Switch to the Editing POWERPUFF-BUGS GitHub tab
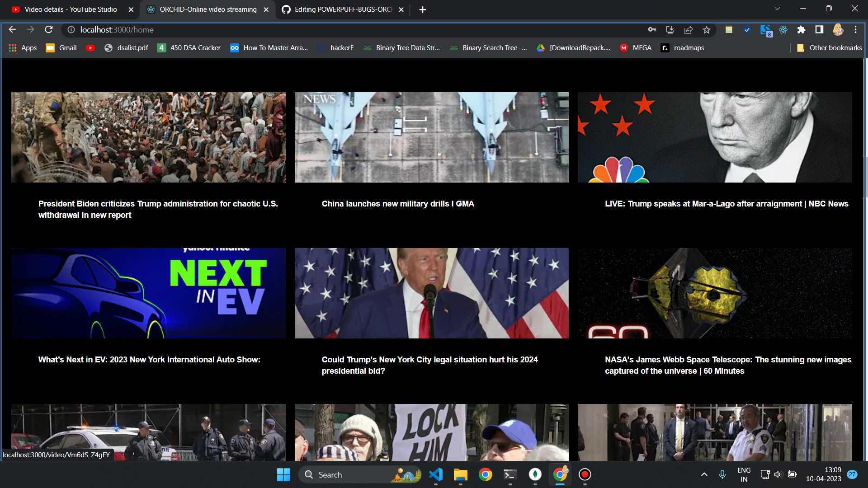868x488 pixels. pyautogui.click(x=343, y=9)
